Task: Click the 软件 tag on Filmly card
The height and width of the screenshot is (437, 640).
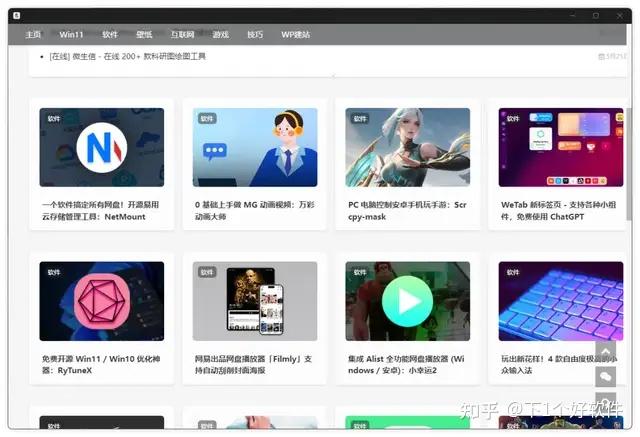Action: coord(207,272)
